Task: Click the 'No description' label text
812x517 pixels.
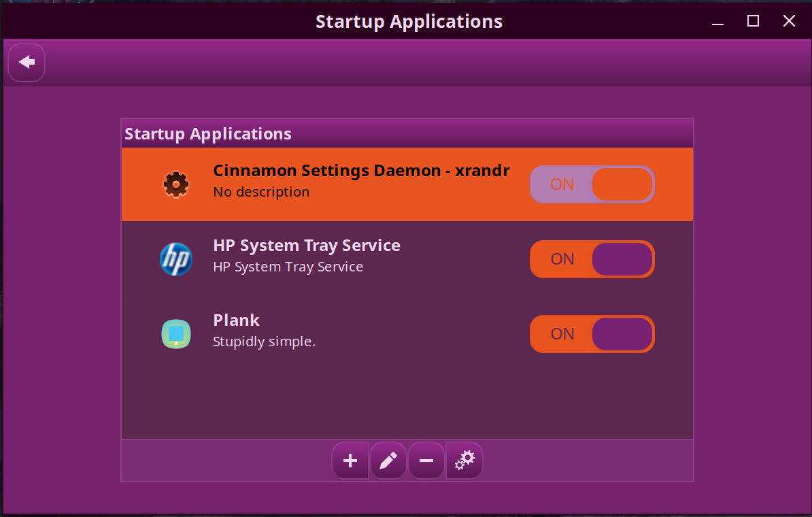Action: [261, 192]
